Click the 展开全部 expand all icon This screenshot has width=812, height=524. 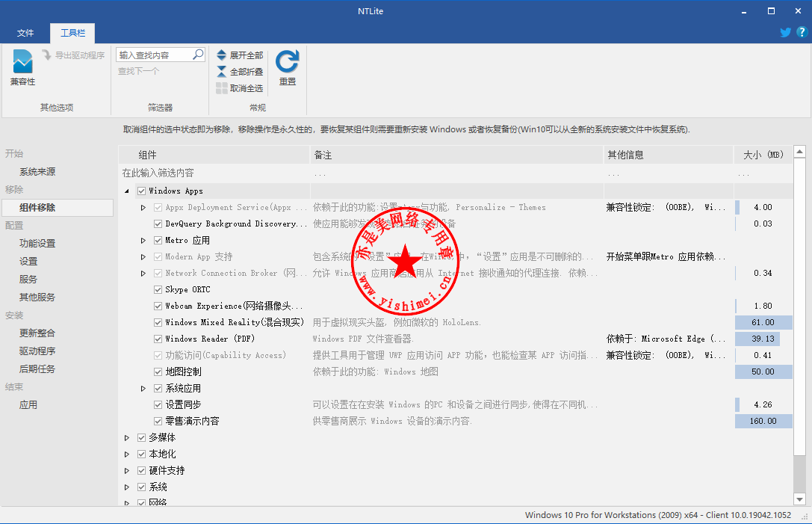click(x=222, y=55)
